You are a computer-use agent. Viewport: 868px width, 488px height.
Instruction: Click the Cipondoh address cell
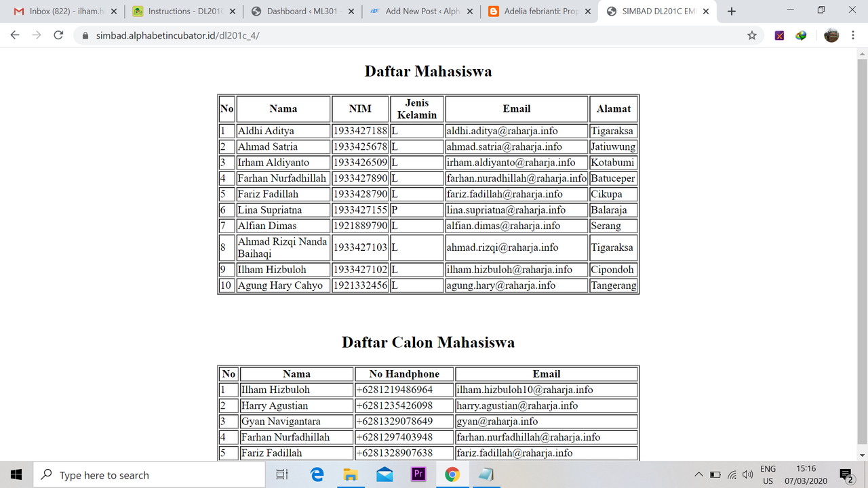[x=613, y=270]
